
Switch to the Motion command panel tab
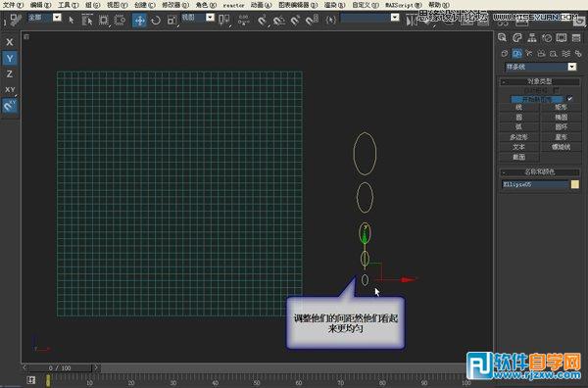click(547, 37)
